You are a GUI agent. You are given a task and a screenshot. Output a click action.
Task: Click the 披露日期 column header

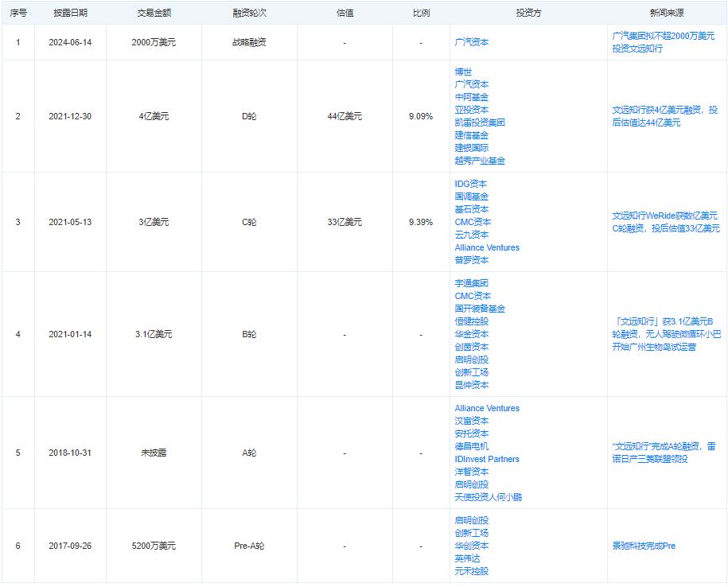pyautogui.click(x=70, y=13)
